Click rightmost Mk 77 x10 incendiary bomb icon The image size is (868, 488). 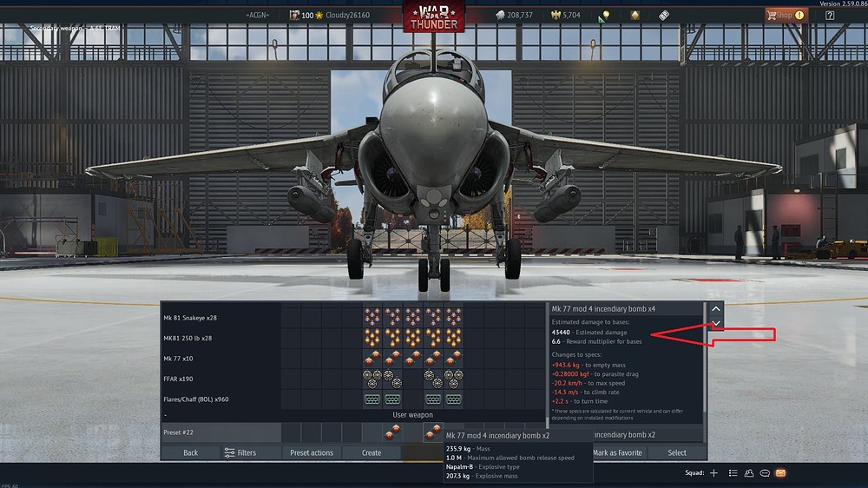453,359
